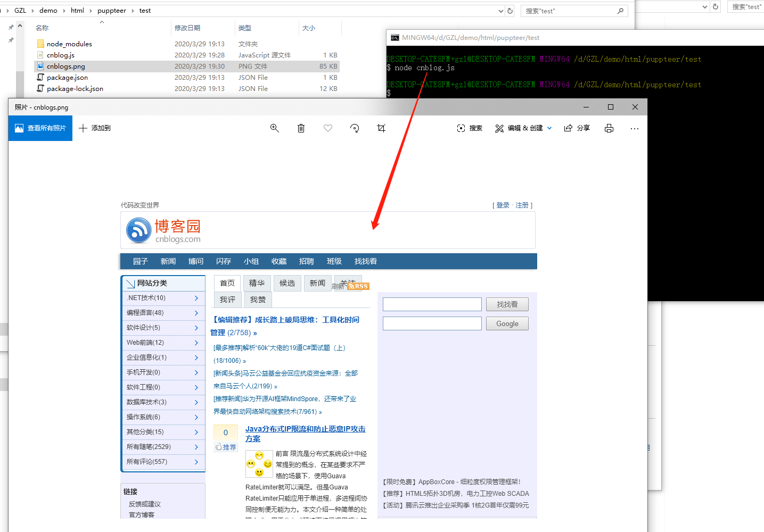Maximize the Photos window
Viewport: 764px width, 532px height.
(611, 107)
